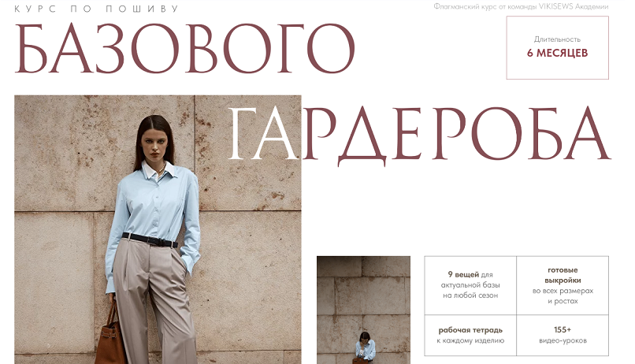
Task: Click the 'Длительность' label
Action: pos(557,39)
